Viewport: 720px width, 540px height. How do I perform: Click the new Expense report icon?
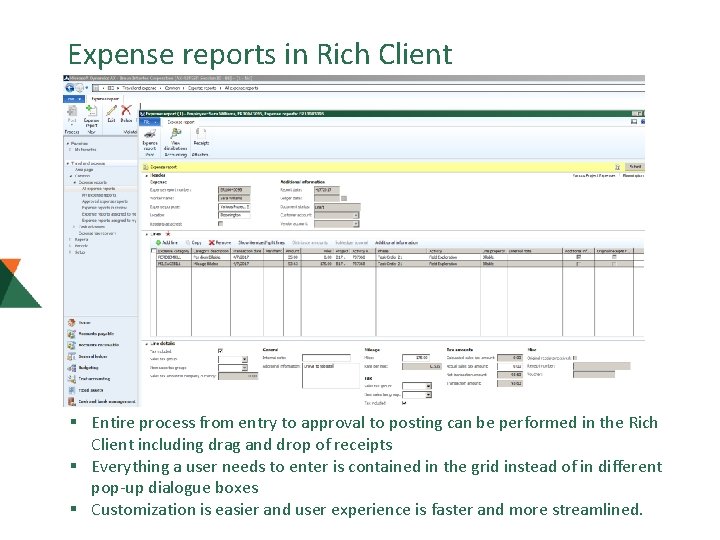pyautogui.click(x=91, y=111)
